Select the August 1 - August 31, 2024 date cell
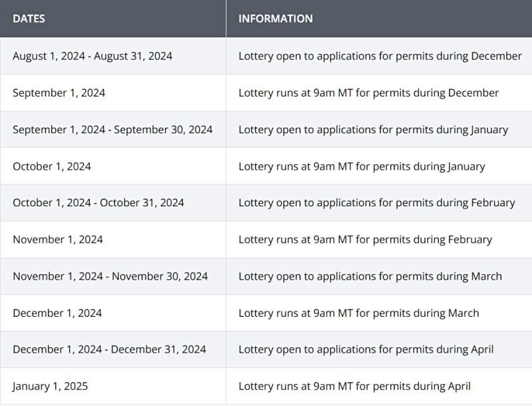This screenshot has width=532, height=406. 92,56
